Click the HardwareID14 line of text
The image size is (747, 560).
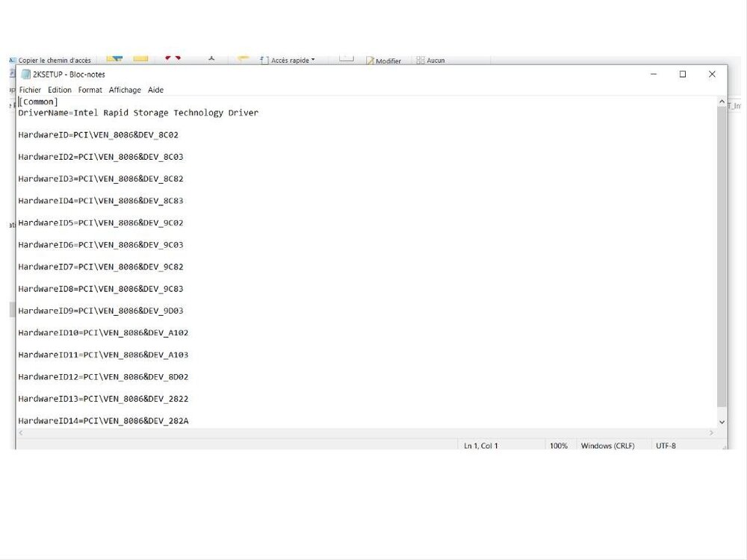pos(103,421)
